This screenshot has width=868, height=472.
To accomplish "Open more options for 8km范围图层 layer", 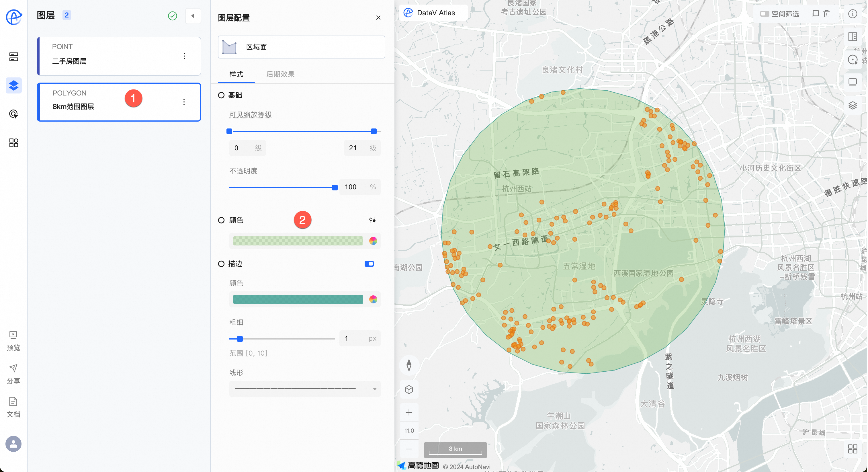I will click(184, 102).
